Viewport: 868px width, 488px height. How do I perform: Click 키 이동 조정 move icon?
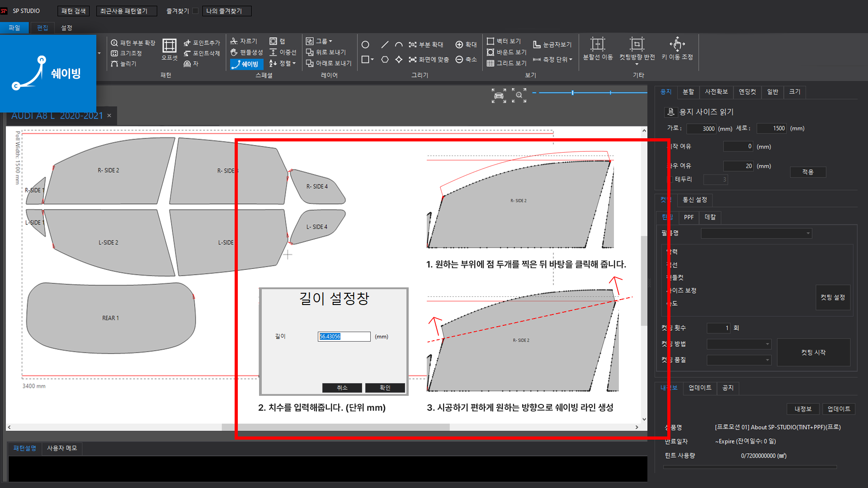point(677,45)
